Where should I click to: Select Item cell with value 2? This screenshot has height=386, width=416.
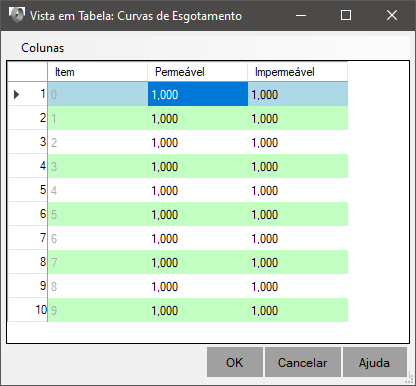coord(98,142)
